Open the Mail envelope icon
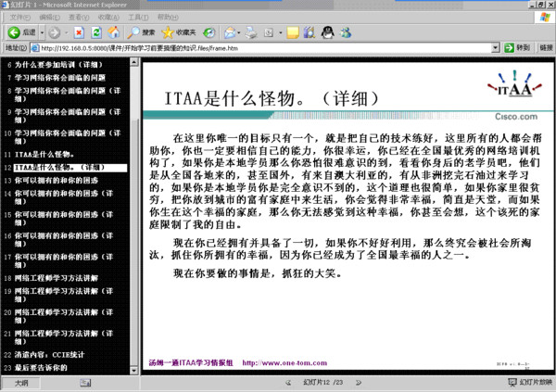This screenshot has width=556, height=392. tap(230, 32)
